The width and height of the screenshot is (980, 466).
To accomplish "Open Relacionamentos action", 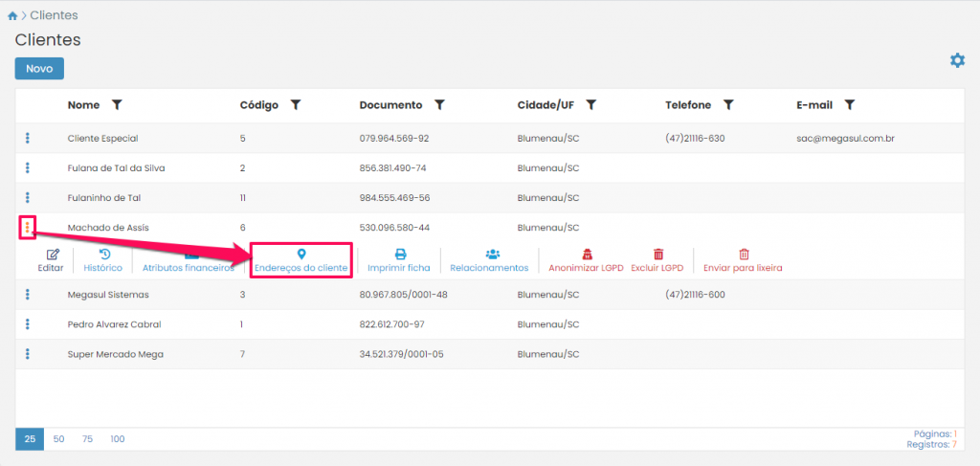I will pos(489,255).
